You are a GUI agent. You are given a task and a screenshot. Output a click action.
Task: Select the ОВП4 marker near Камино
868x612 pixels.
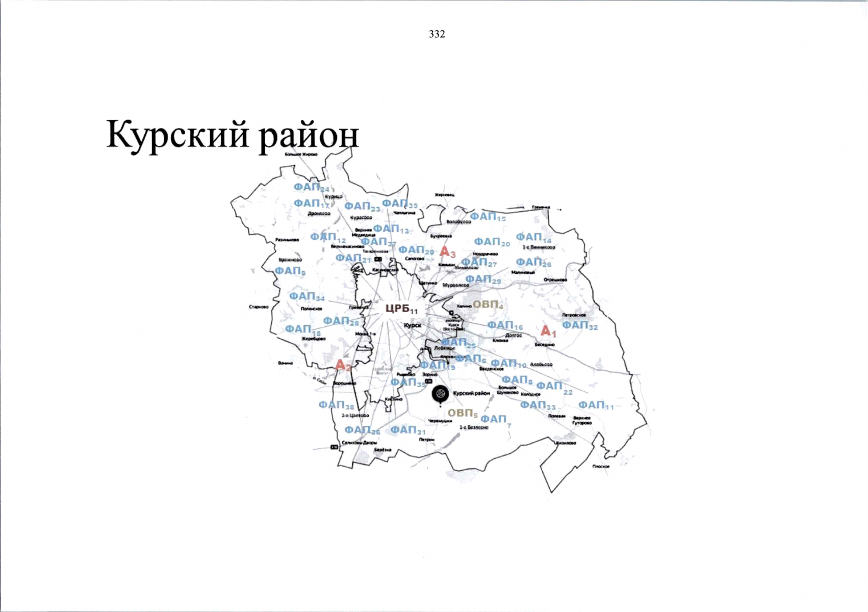coord(487,305)
